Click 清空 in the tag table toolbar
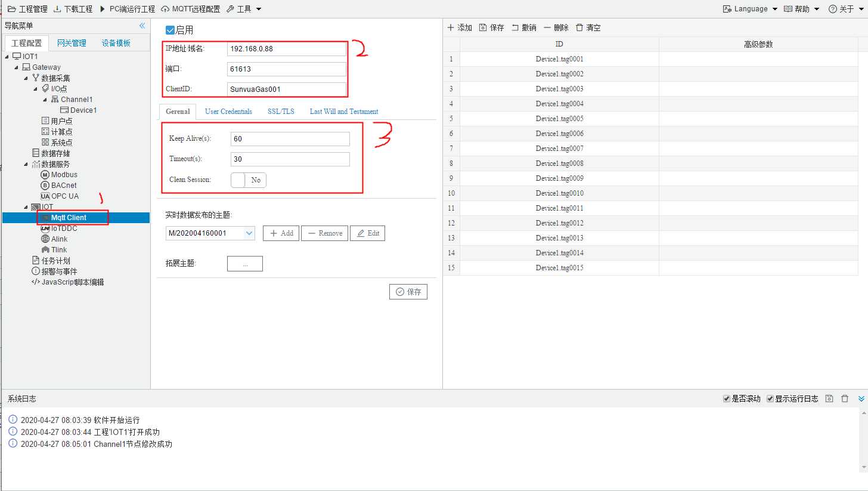Viewport: 868px width, 491px height. click(x=588, y=28)
